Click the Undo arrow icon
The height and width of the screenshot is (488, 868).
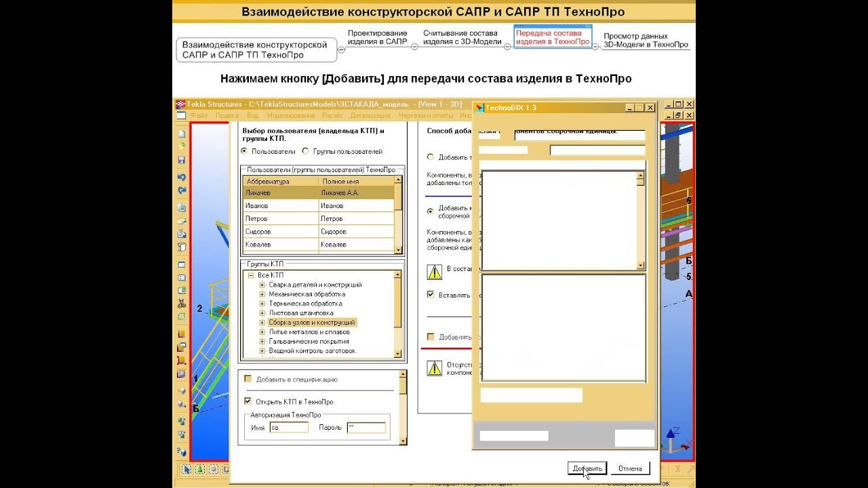pos(182,177)
